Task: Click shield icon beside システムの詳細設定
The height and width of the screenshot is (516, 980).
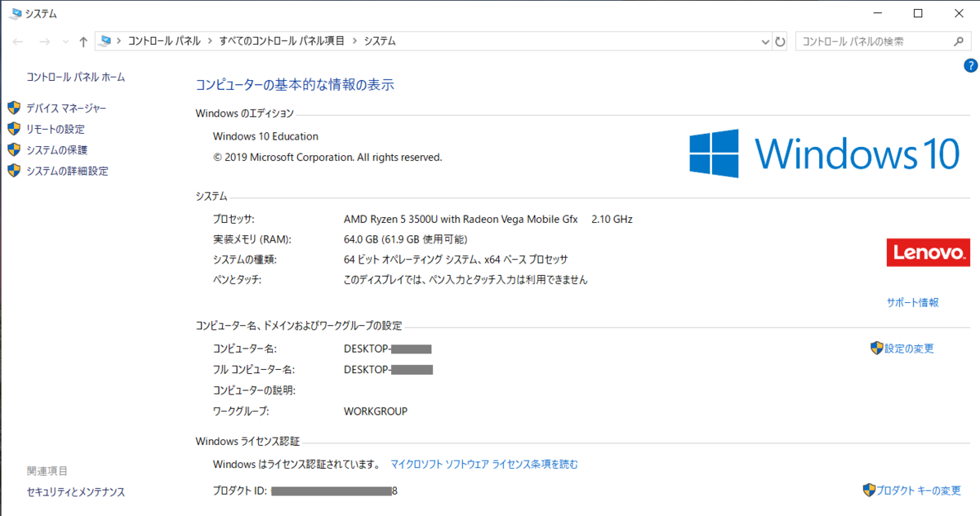Action: [x=13, y=171]
